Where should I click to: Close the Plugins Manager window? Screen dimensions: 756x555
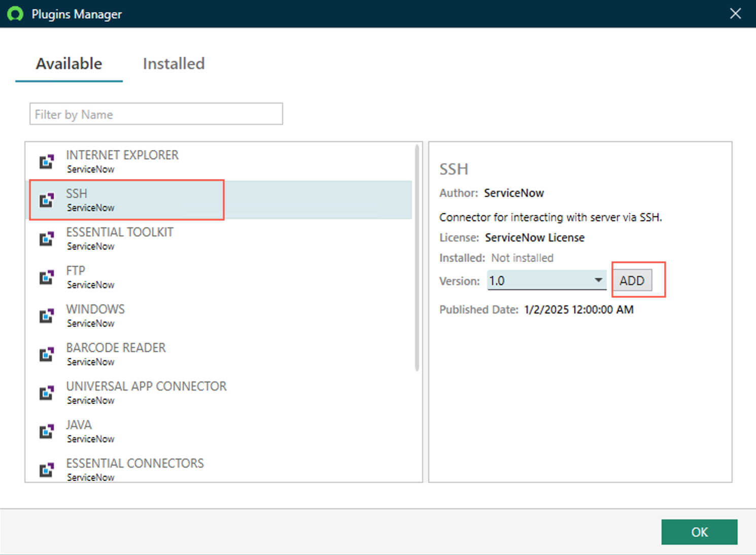[736, 14]
